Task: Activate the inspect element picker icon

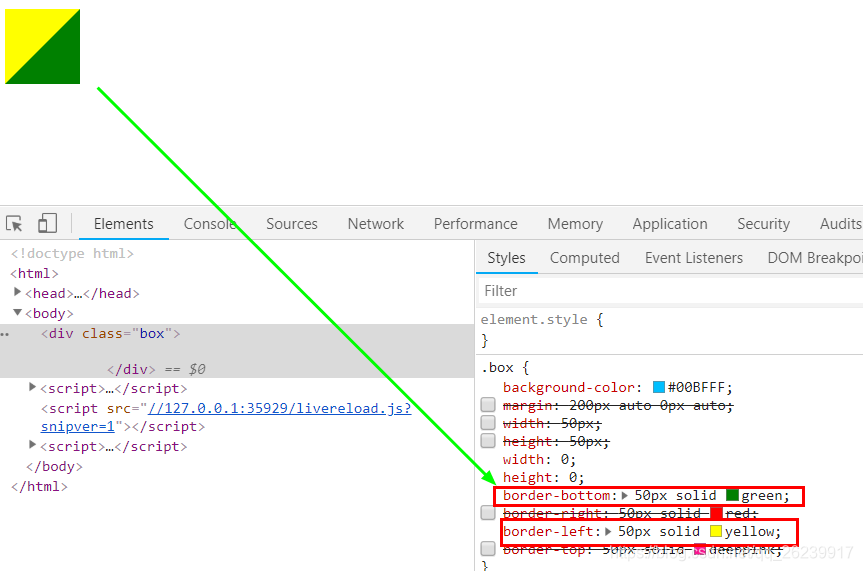Action: click(x=14, y=223)
